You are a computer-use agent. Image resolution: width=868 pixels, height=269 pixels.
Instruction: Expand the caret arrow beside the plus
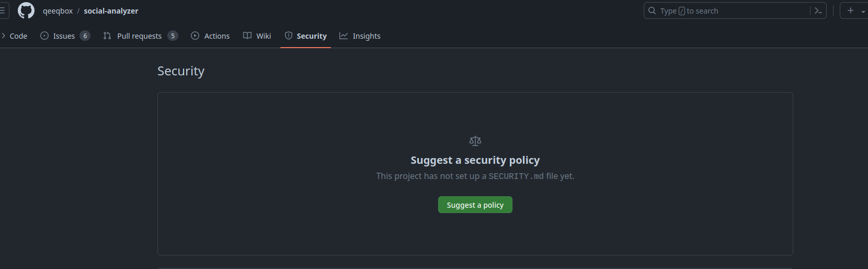[x=863, y=11]
